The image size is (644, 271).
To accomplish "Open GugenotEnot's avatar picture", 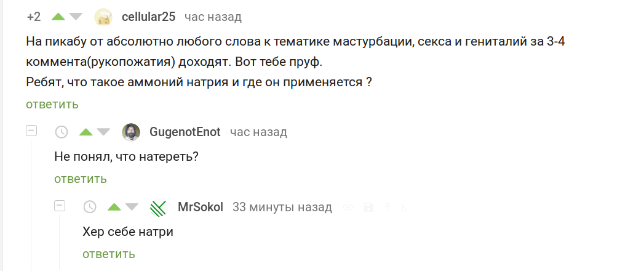I will [131, 132].
